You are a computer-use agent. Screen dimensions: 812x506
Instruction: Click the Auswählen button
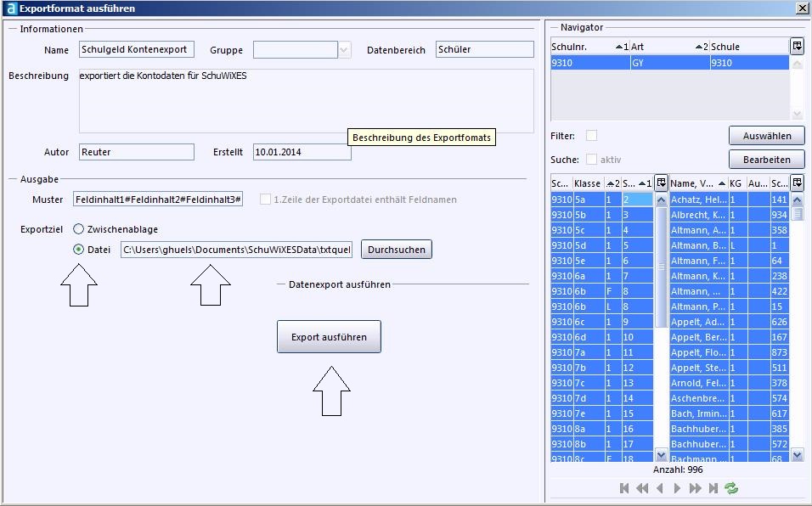click(x=766, y=136)
